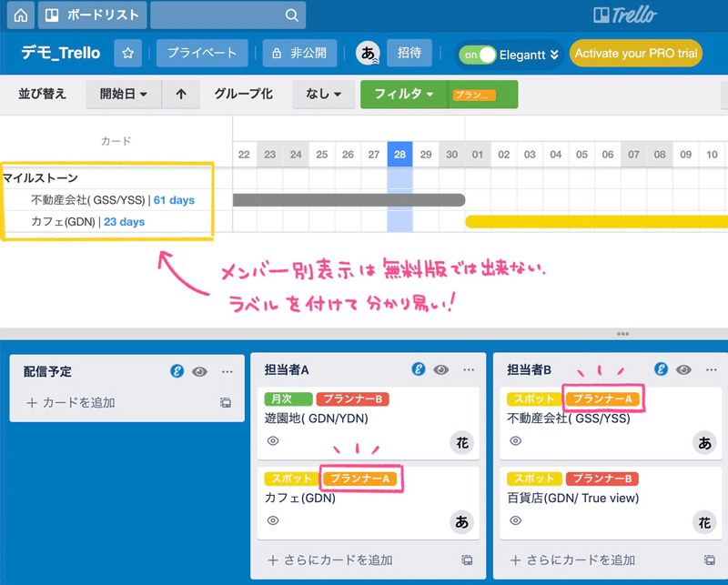728x585 pixels.
Task: Click the panel divider dots handle
Action: (x=623, y=334)
